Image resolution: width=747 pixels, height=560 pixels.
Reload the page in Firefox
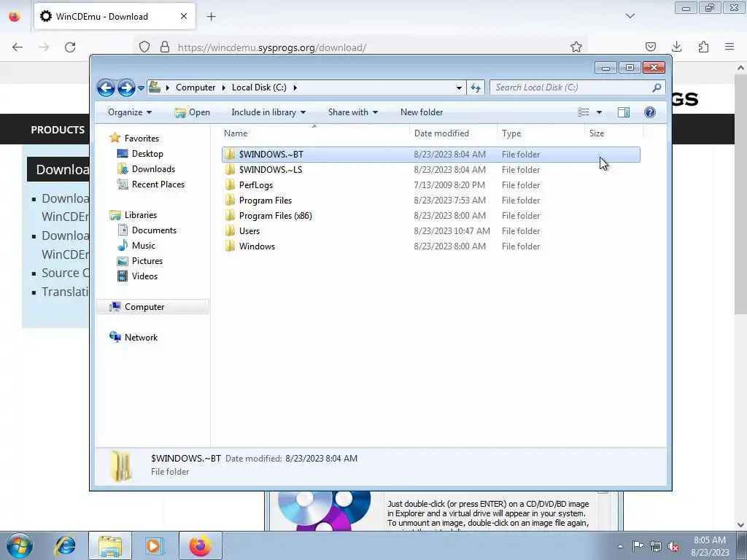click(70, 47)
